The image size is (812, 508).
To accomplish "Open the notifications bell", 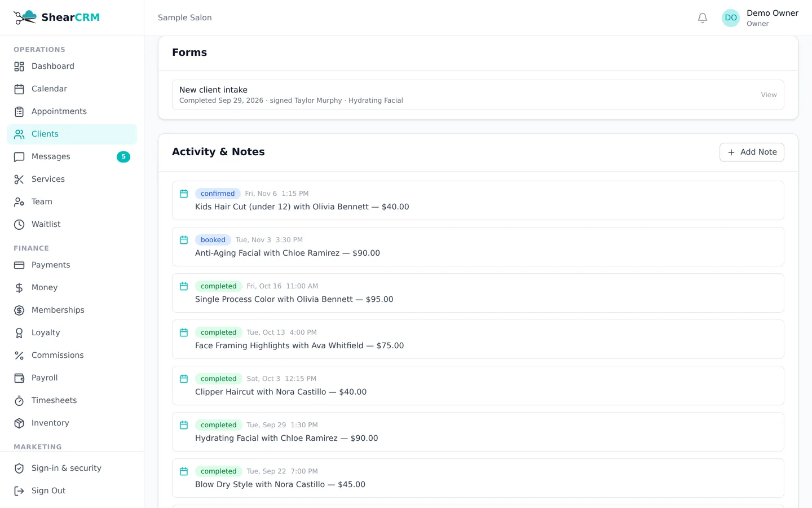I will click(x=703, y=18).
